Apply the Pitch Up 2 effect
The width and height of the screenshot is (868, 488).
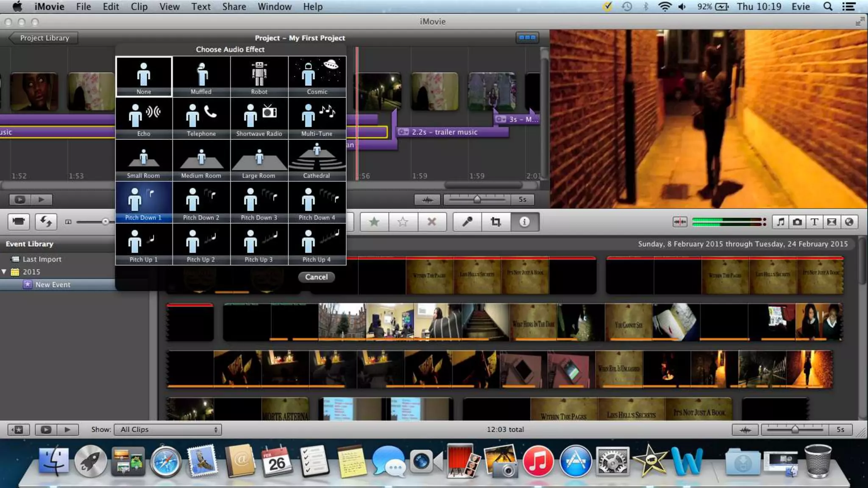(201, 244)
